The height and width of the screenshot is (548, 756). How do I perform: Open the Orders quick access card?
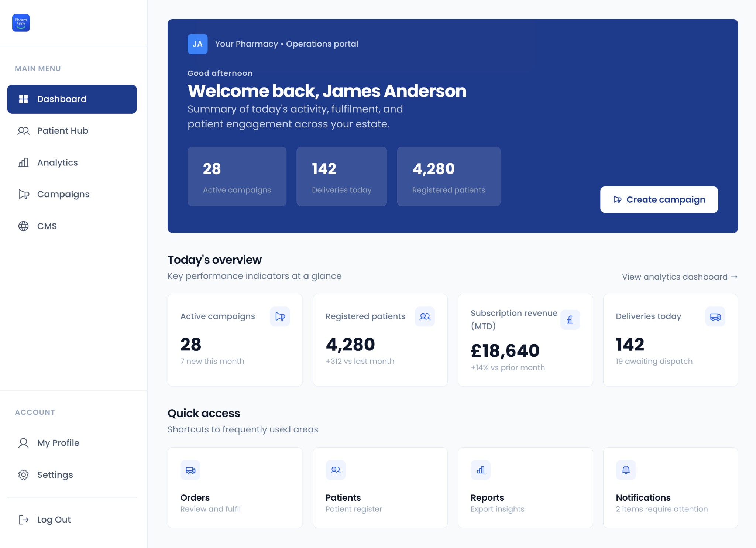click(x=235, y=487)
